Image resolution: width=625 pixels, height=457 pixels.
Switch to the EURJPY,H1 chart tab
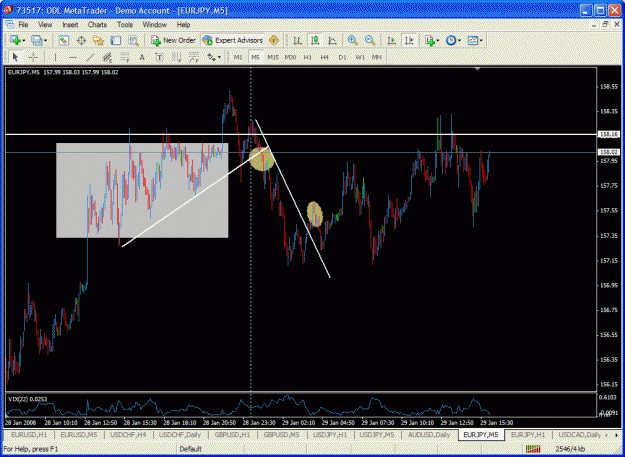[528, 435]
